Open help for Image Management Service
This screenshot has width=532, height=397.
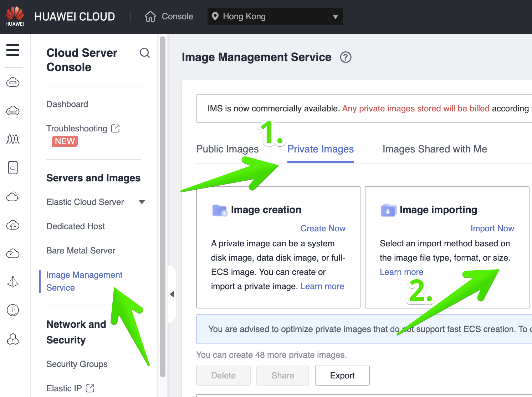346,57
